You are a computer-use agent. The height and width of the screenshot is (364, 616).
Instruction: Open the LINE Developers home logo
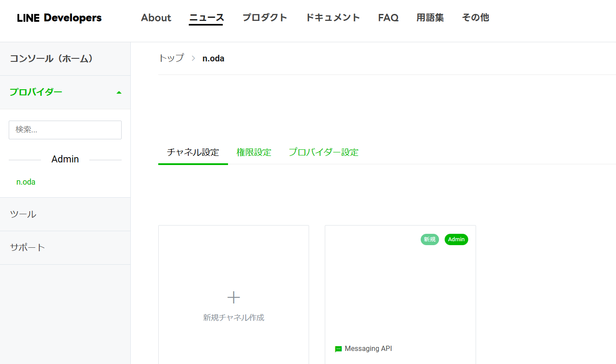click(x=59, y=18)
